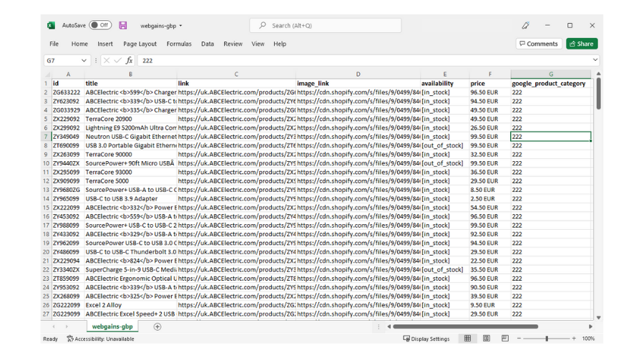Click the horizontal scrollbar right arrow
644x358 pixels.
click(x=590, y=326)
